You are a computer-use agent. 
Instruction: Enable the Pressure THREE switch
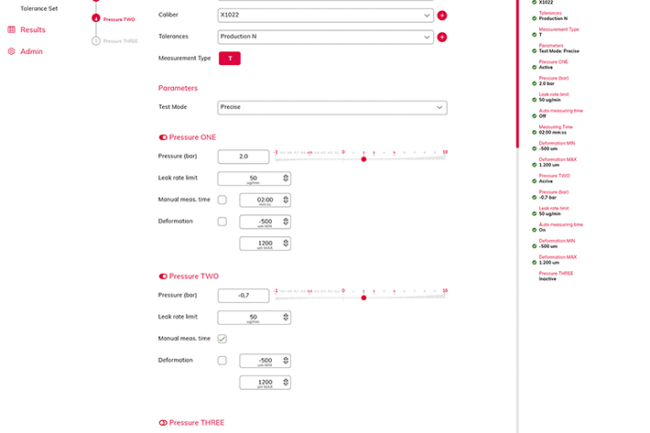click(163, 423)
